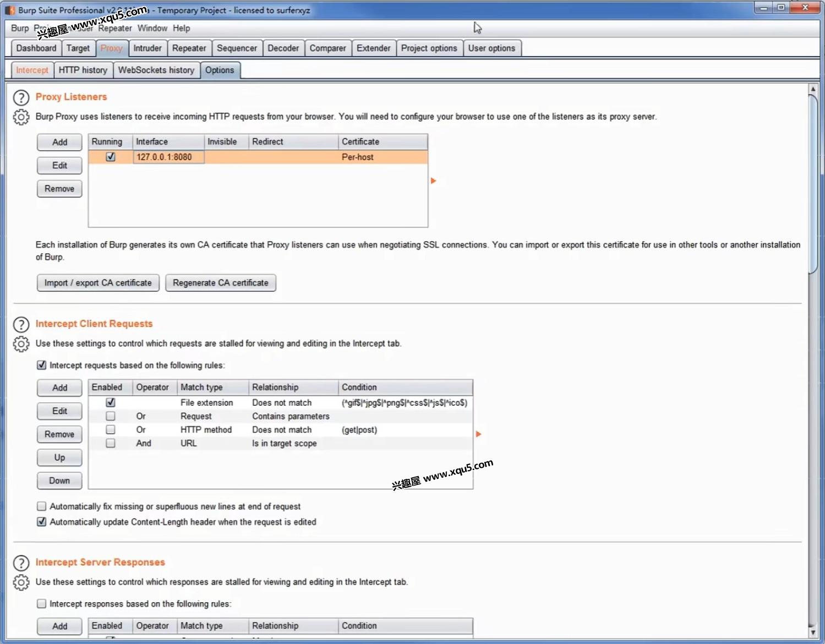This screenshot has height=644, width=825.
Task: Toggle Running checkbox for 127.0.0.1:8080 listener
Action: click(111, 157)
